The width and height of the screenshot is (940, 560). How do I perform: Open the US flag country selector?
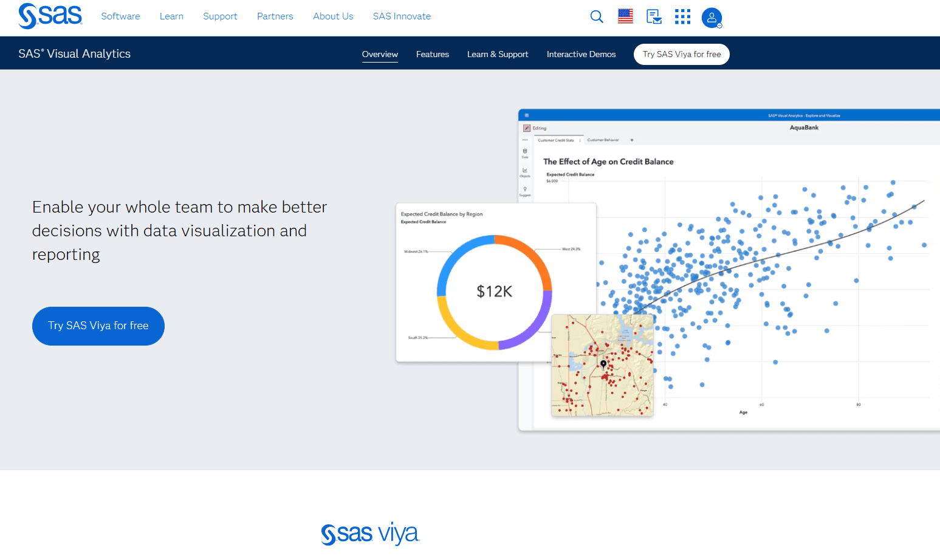(x=625, y=16)
